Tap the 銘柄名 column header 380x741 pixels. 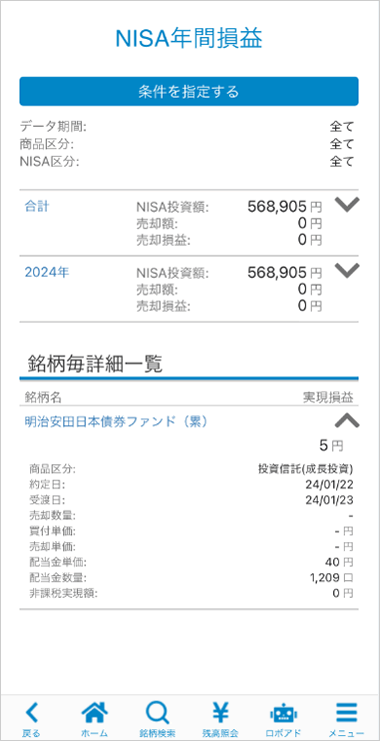coord(43,398)
